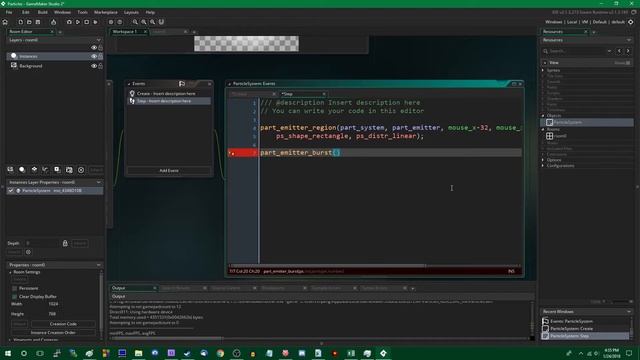Click the New Project toolbar icon
The height and width of the screenshot is (360, 640).
click(x=20, y=22)
